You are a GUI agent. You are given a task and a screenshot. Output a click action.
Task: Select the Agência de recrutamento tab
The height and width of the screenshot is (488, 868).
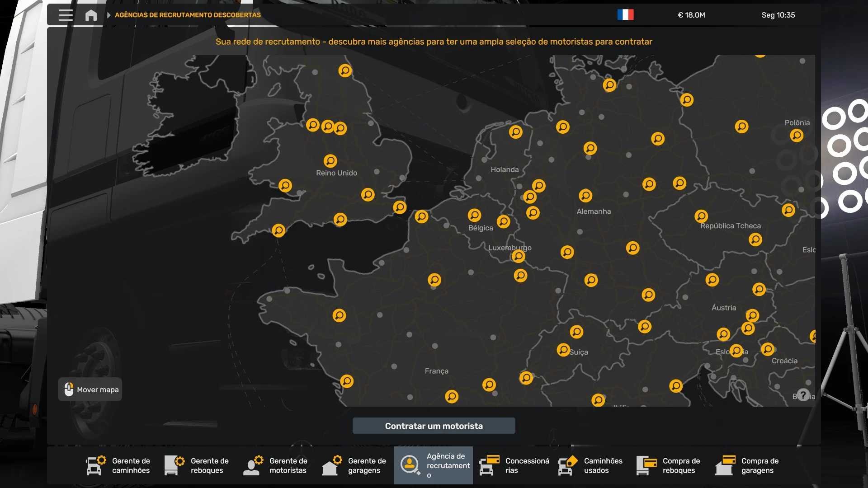(x=434, y=465)
